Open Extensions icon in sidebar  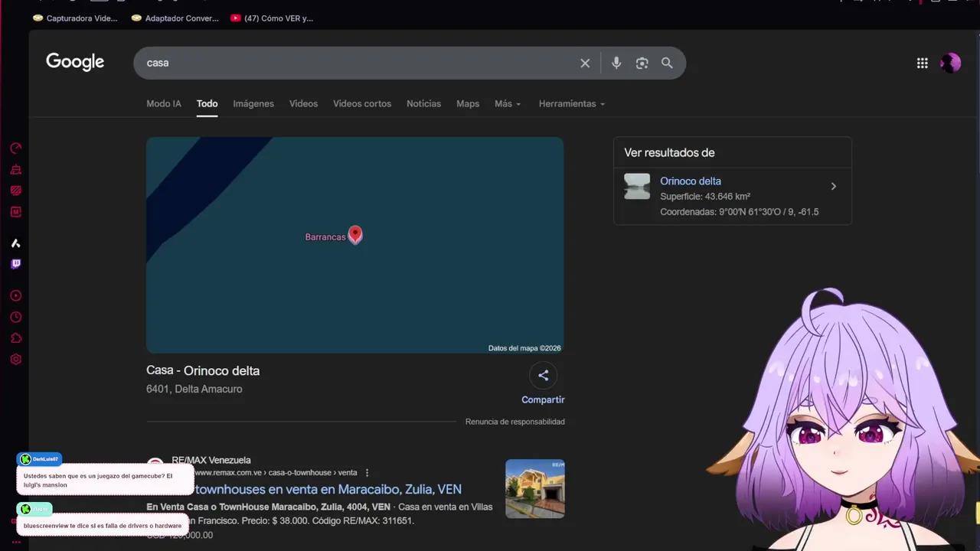click(15, 338)
